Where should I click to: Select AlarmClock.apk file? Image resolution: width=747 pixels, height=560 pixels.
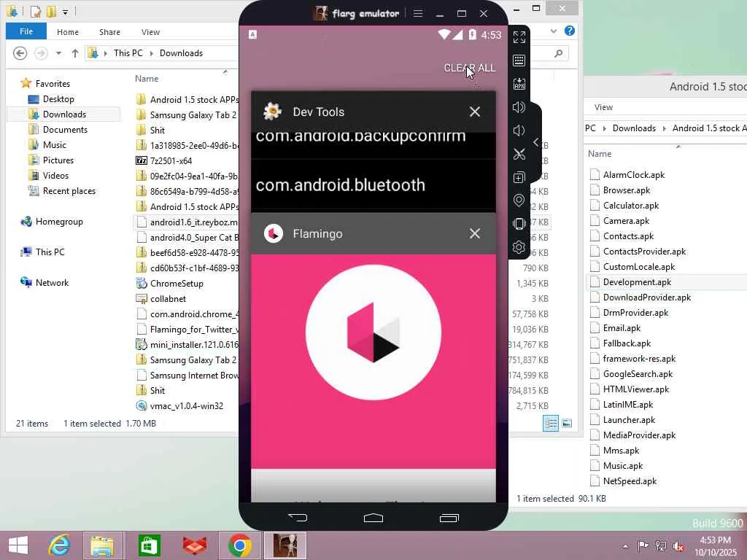(x=634, y=175)
